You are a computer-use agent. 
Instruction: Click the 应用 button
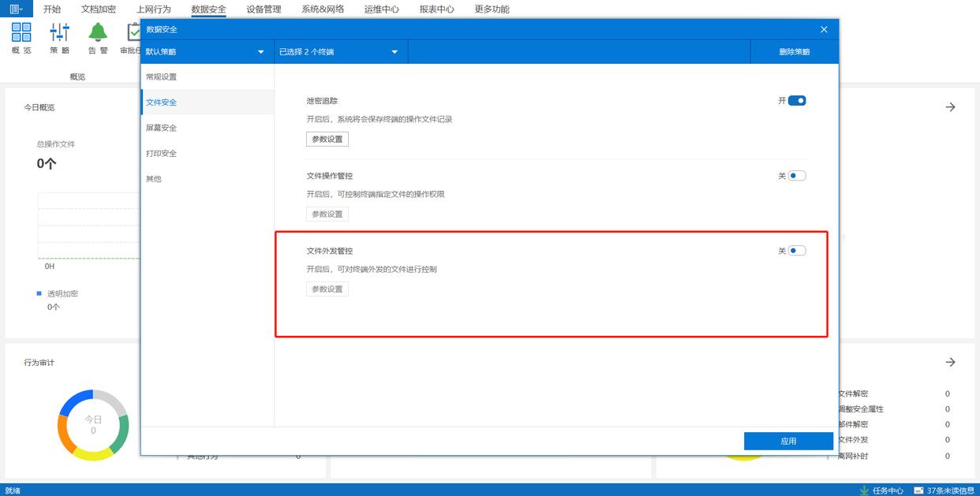click(788, 441)
